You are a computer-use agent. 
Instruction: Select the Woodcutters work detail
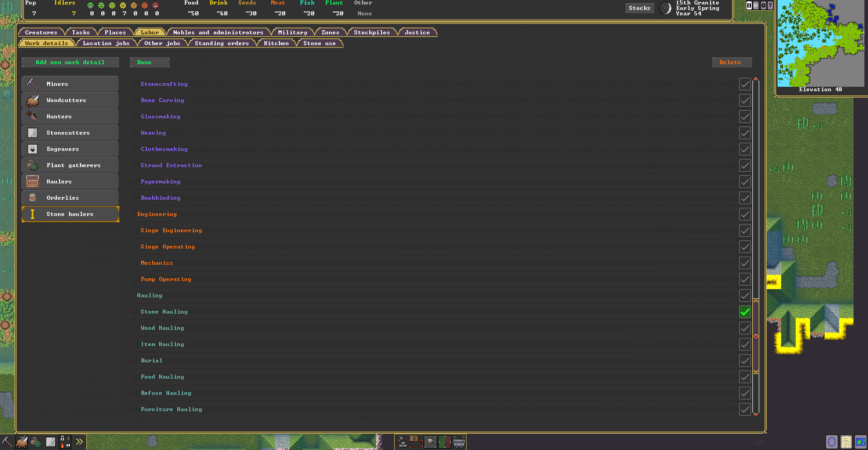click(x=71, y=100)
